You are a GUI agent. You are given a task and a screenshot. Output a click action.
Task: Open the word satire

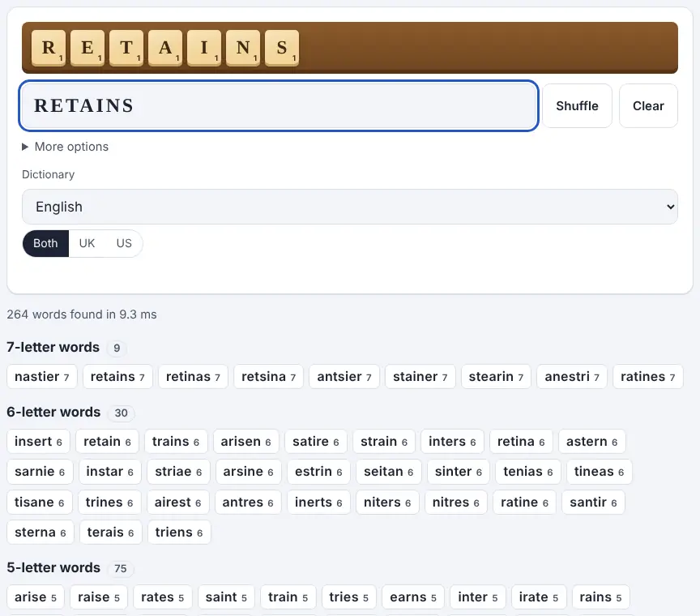click(x=316, y=442)
